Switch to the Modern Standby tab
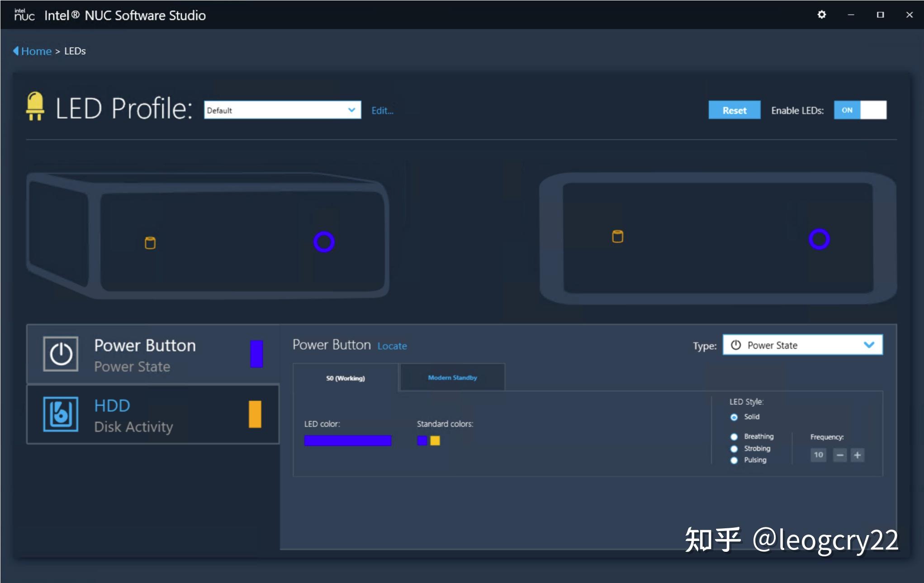 (452, 377)
